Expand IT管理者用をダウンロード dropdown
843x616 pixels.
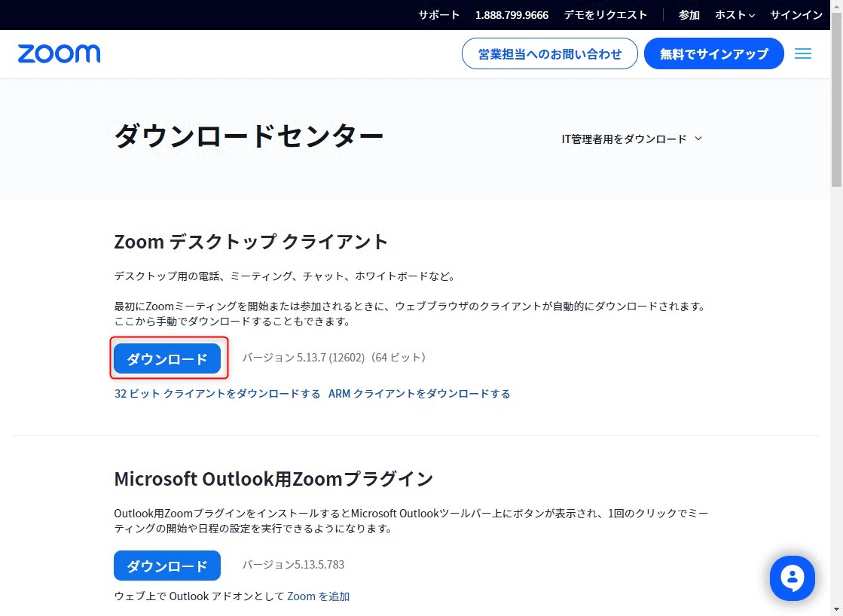tap(632, 139)
